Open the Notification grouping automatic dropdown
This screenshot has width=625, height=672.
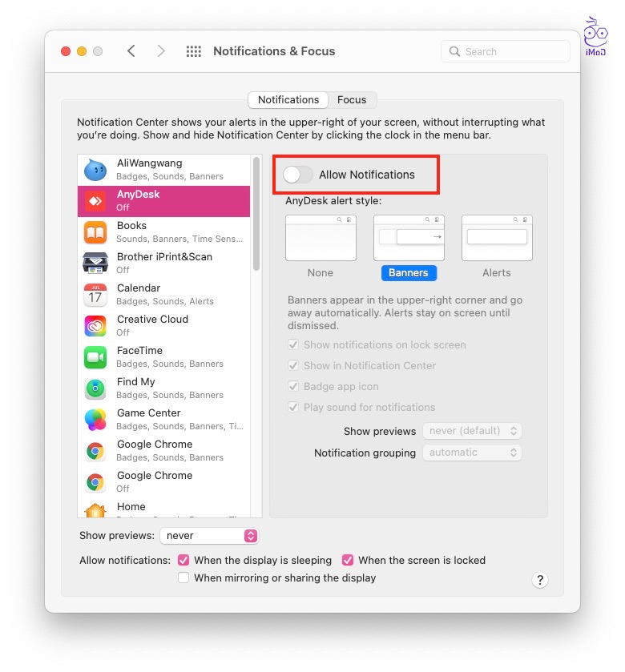[472, 453]
